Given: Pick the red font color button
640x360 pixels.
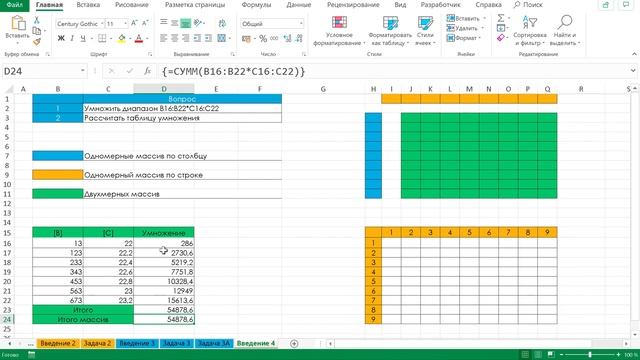Looking at the screenshot, I should point(139,38).
